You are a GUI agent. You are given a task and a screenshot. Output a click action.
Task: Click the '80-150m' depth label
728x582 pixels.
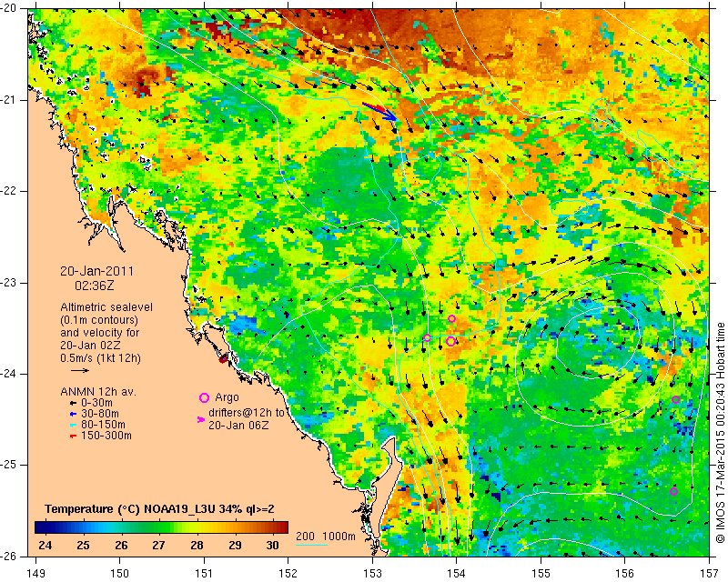click(103, 425)
